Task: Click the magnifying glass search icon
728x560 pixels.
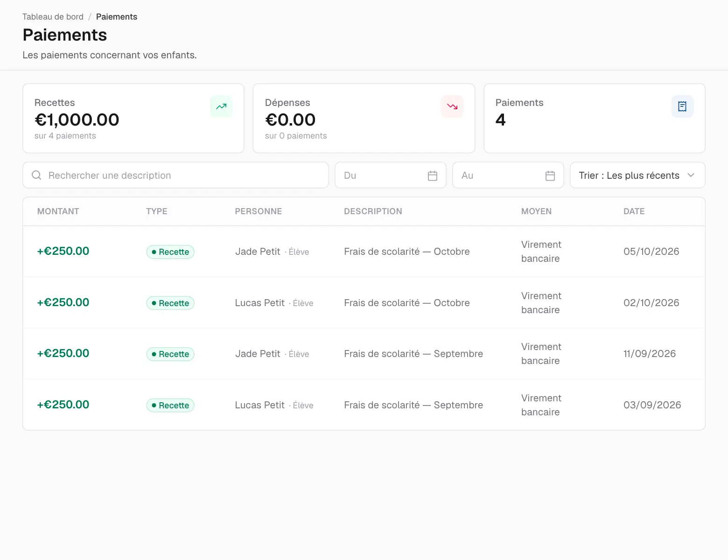Action: click(x=36, y=175)
